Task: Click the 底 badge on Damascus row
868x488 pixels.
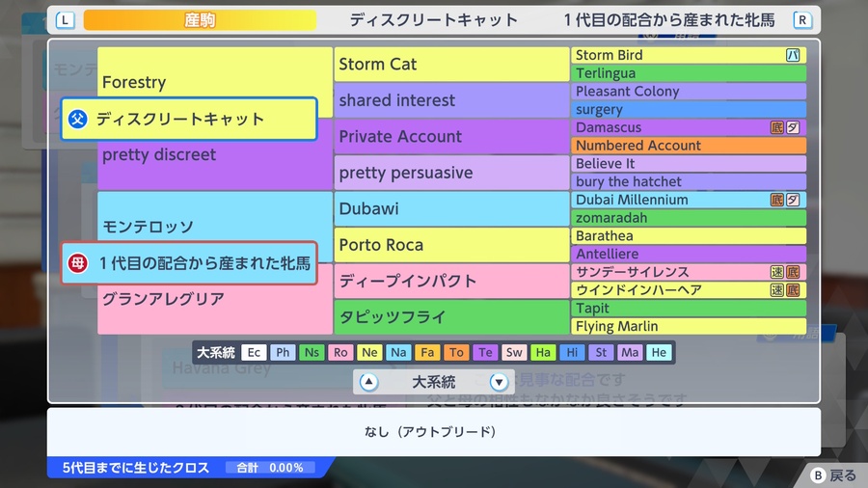Action: (x=777, y=127)
